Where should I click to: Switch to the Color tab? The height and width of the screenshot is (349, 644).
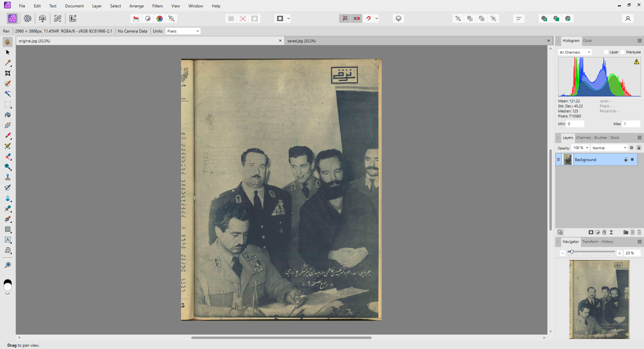coord(588,41)
